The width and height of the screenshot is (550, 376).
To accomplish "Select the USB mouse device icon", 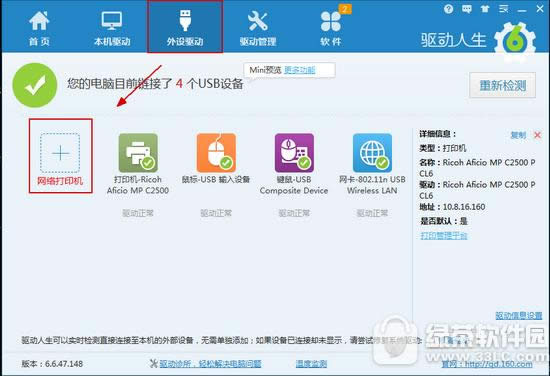I will tap(216, 153).
